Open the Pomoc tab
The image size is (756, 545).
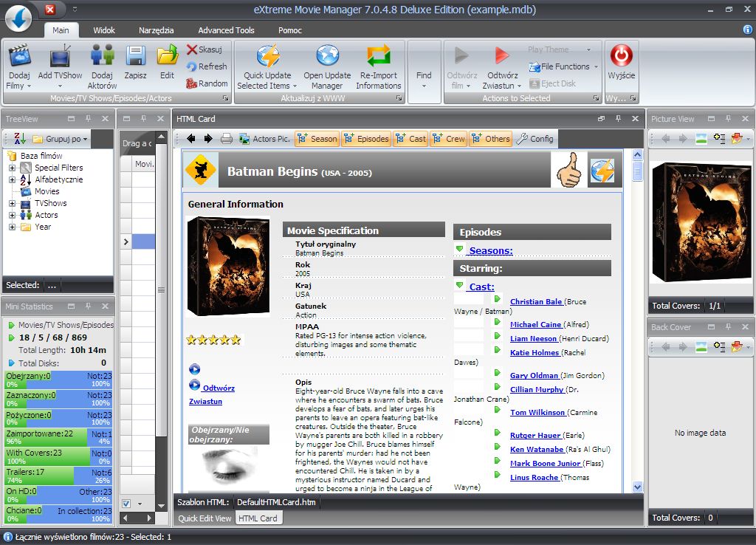pyautogui.click(x=289, y=30)
